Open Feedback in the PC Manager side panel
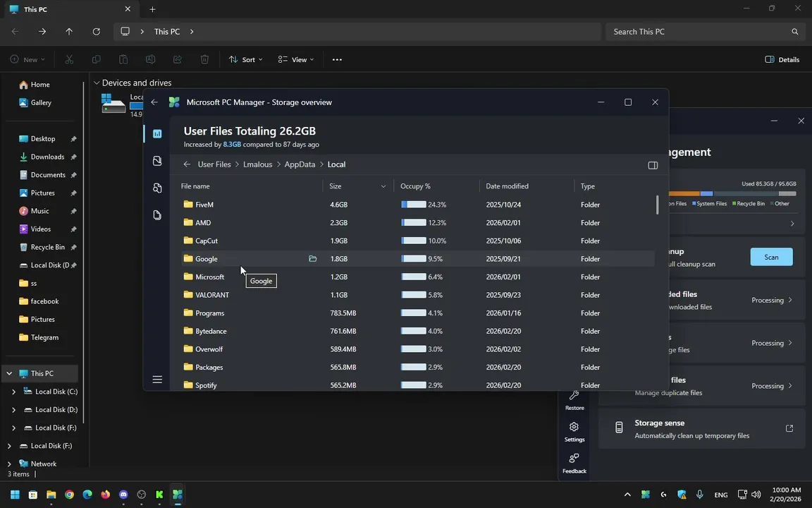Viewport: 812px width, 508px height. click(574, 464)
